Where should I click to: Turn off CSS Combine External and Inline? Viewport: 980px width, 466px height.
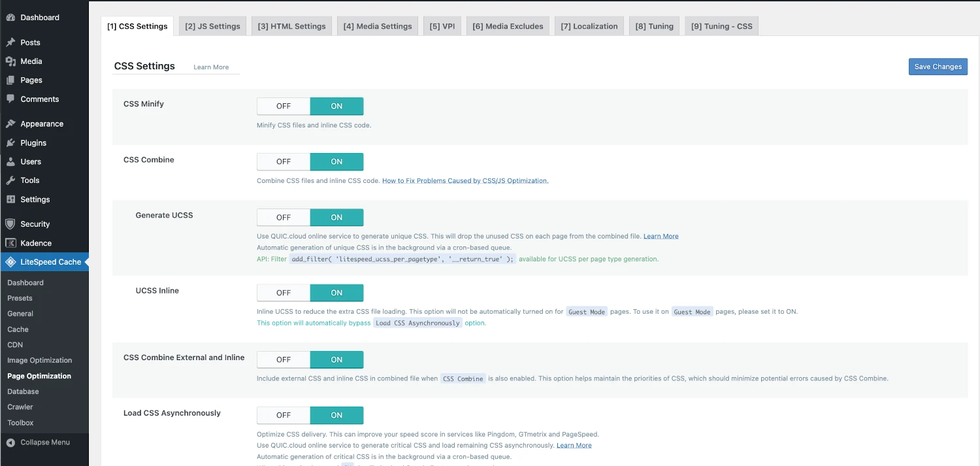284,359
